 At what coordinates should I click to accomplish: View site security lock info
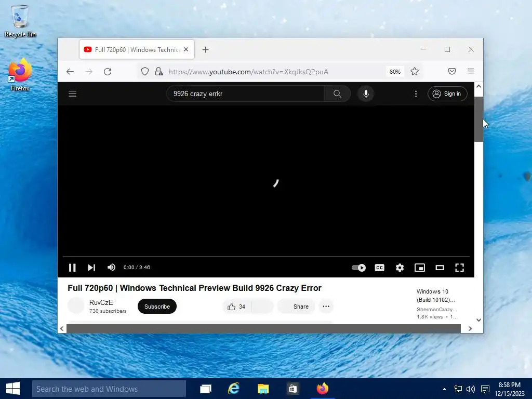click(159, 72)
